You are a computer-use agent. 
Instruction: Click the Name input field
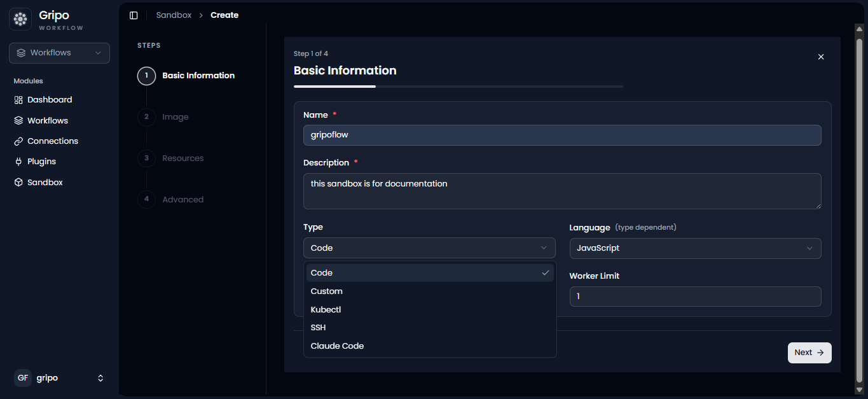point(562,135)
